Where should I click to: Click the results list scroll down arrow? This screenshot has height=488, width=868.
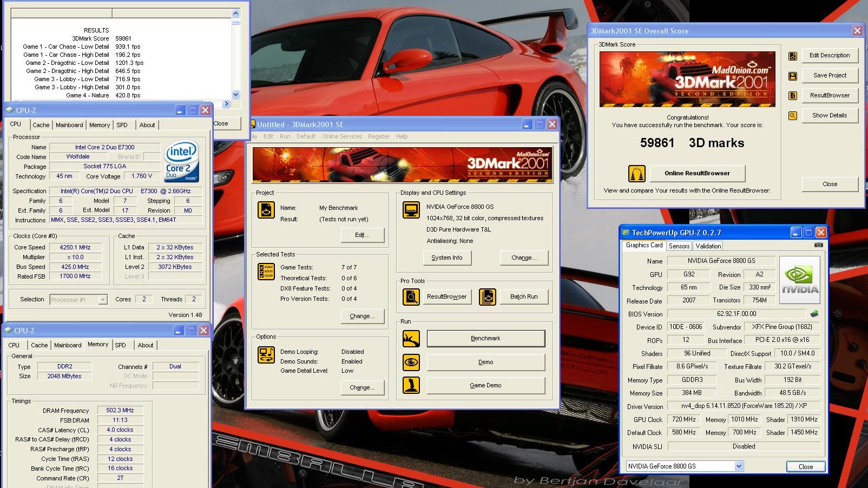[x=235, y=94]
